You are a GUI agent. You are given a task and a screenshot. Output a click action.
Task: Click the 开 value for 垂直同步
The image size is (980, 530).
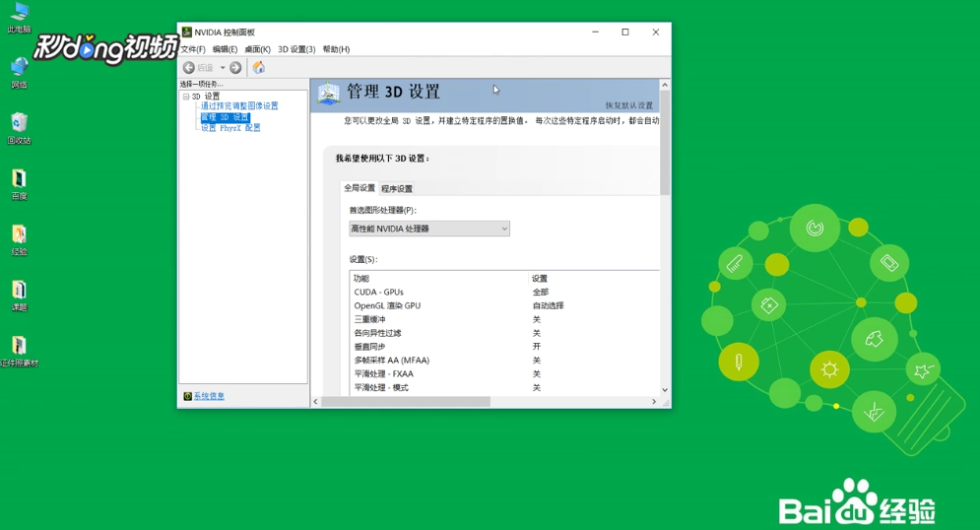point(536,346)
